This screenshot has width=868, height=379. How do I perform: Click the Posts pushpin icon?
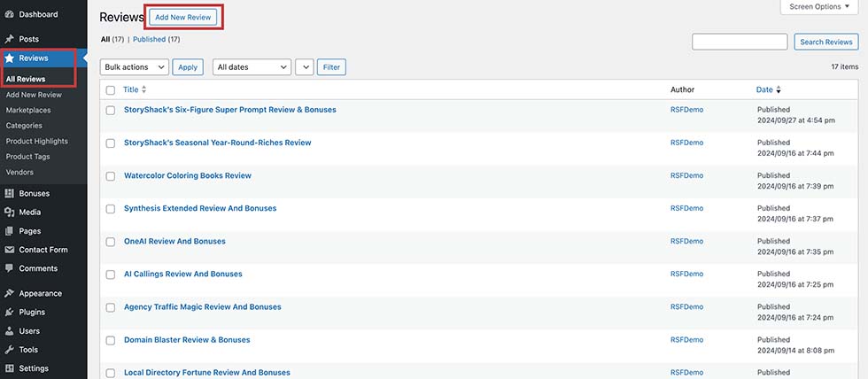9,39
